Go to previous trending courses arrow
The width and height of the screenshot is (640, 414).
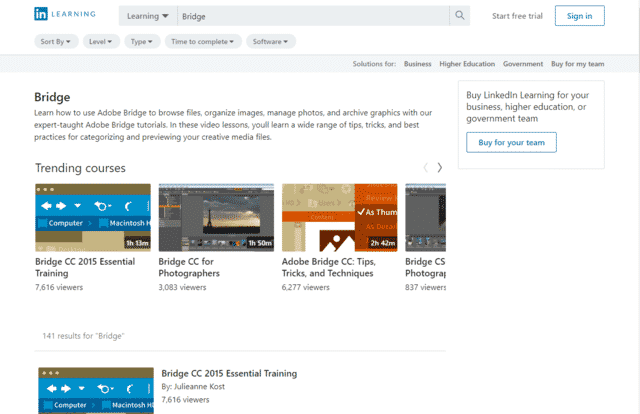[426, 168]
